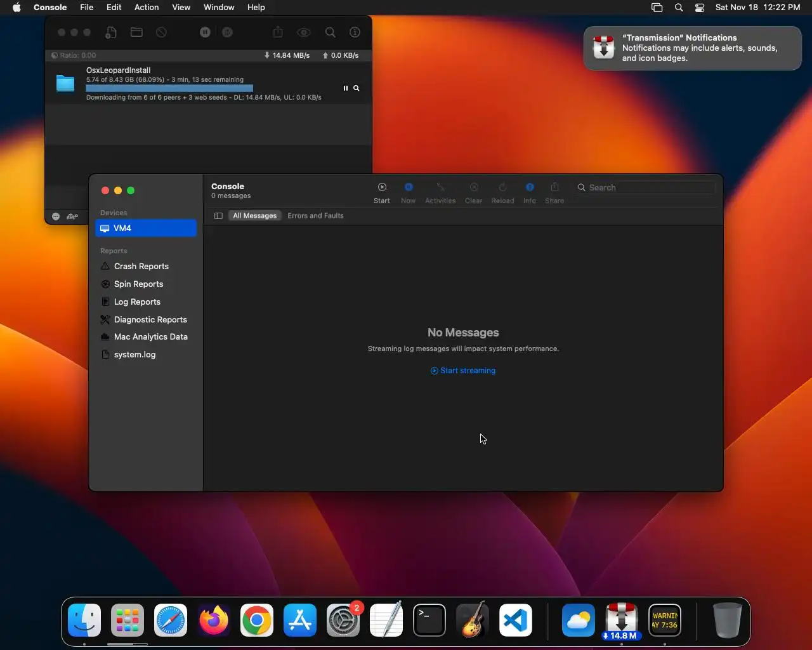Open Safari from the Dock
Viewport: 812px width, 650px height.
click(x=171, y=620)
